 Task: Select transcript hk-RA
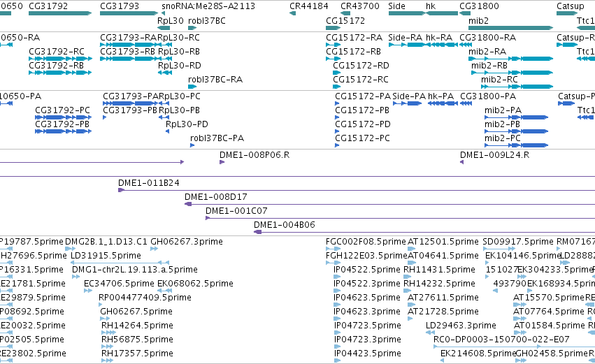[439, 38]
